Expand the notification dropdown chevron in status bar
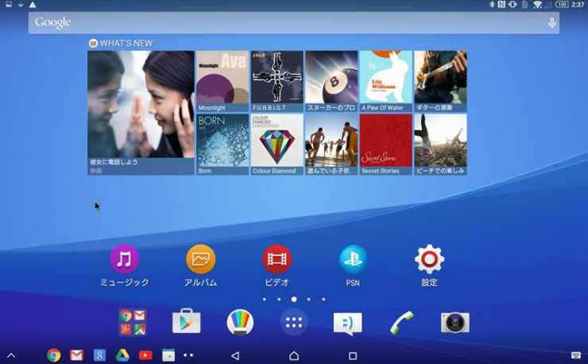Image resolution: width=588 pixels, height=364 pixels. (21, 5)
